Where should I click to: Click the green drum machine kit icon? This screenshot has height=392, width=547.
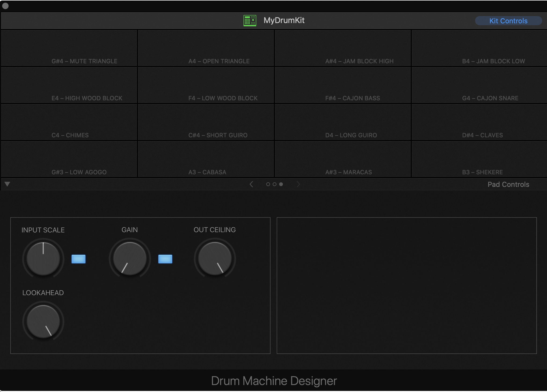250,20
